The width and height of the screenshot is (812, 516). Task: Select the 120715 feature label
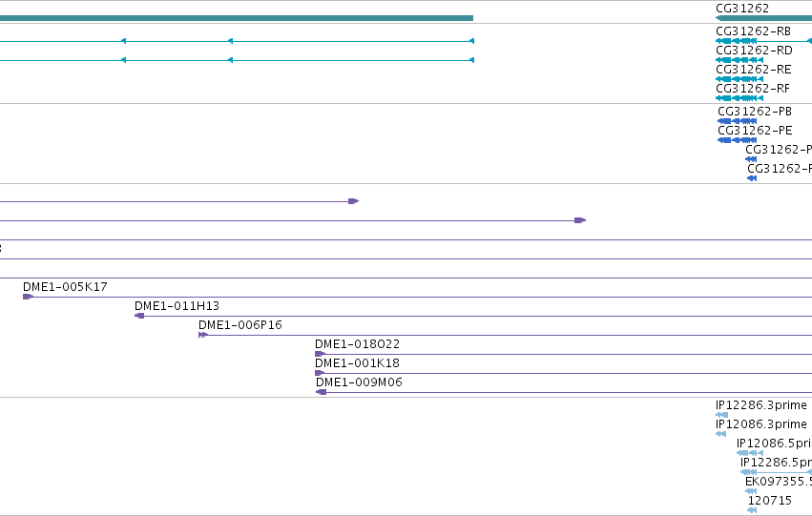770,501
